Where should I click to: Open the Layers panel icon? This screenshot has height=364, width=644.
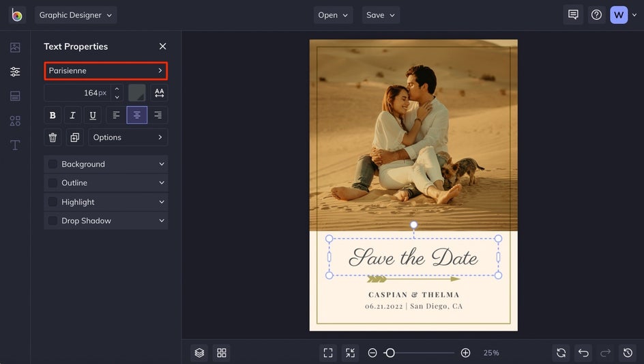(199, 352)
